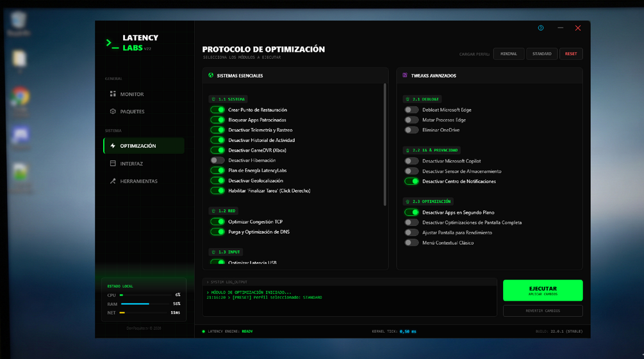Toggle Crear Punto de Restauración
644x359 pixels.
point(218,110)
